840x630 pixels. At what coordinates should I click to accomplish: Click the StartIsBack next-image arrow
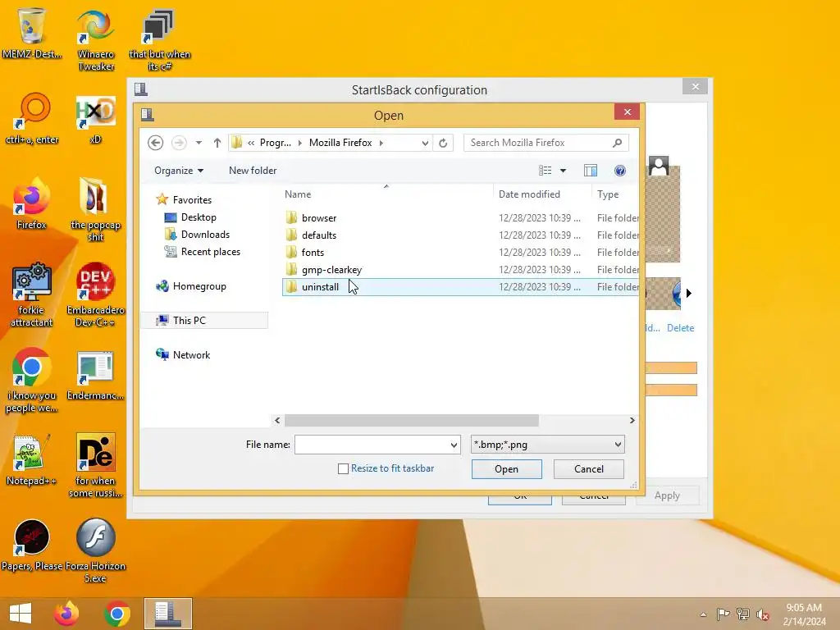(688, 293)
